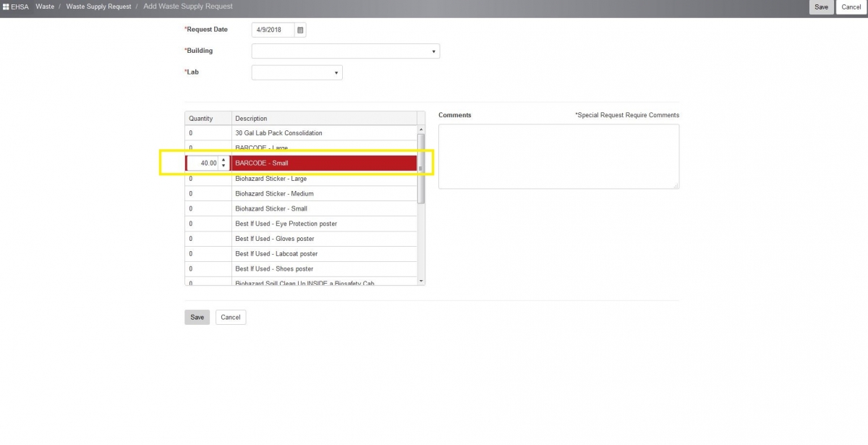The height and width of the screenshot is (445, 868).
Task: Navigate to Waste via breadcrumb
Action: click(x=45, y=7)
